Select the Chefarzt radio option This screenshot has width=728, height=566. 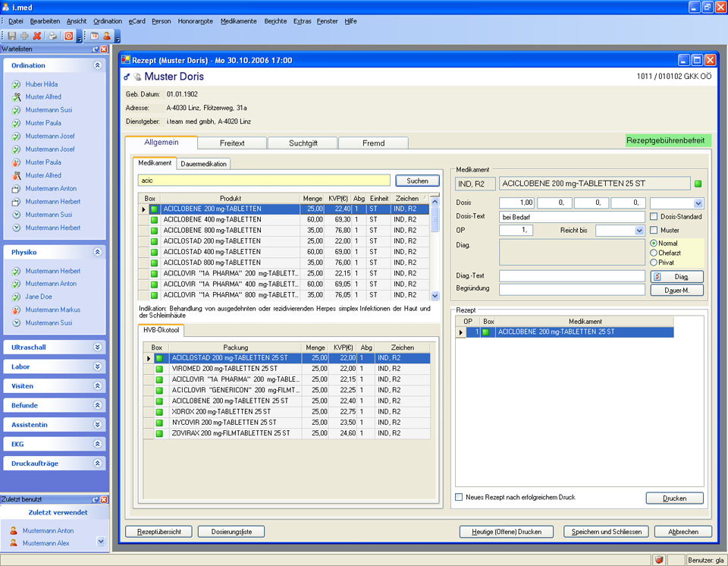click(x=654, y=253)
